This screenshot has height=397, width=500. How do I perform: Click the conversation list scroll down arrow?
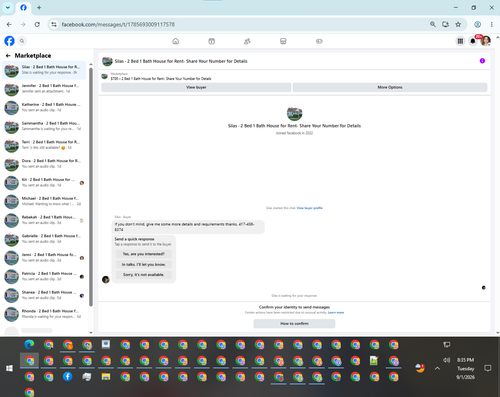[91, 333]
